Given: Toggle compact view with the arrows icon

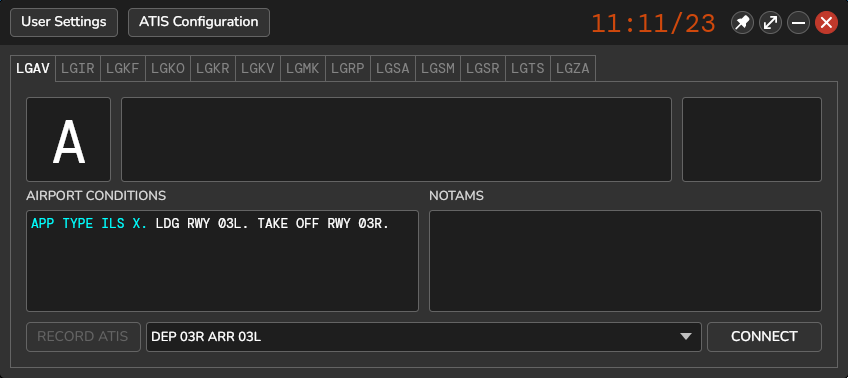Looking at the screenshot, I should [x=770, y=23].
